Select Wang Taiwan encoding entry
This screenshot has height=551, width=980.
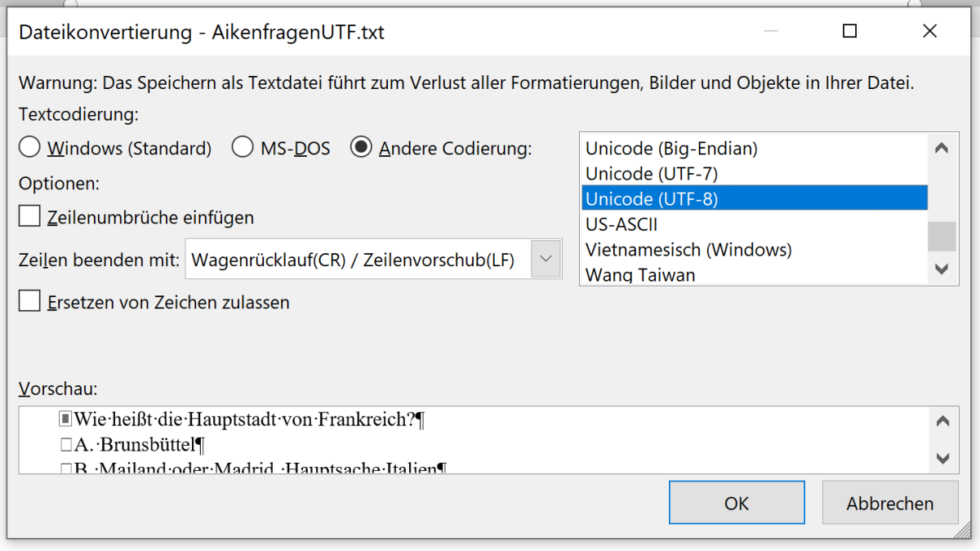pyautogui.click(x=640, y=274)
